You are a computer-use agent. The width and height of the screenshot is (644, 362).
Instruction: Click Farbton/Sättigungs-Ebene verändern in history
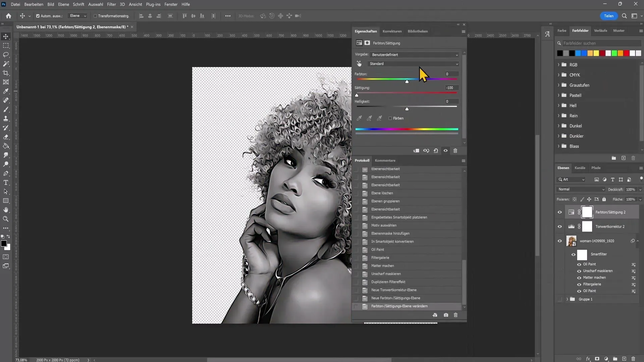pos(400,306)
